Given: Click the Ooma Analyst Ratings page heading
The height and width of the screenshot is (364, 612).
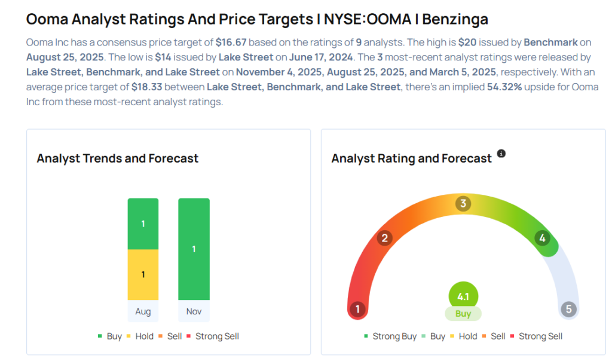Looking at the screenshot, I should click(x=257, y=19).
